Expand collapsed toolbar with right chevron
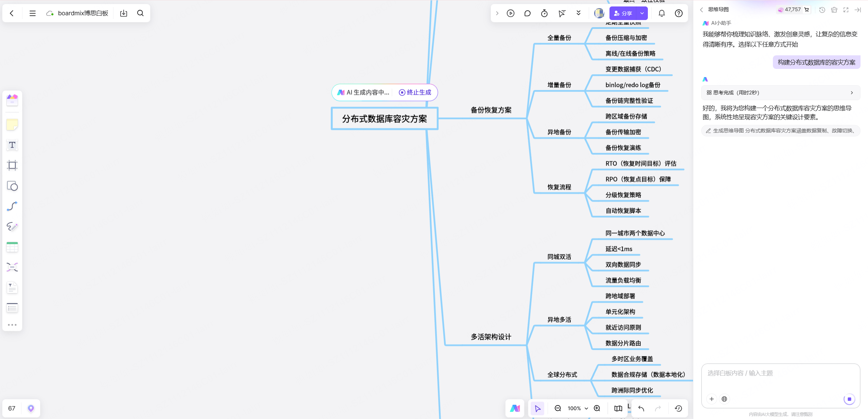 [497, 13]
